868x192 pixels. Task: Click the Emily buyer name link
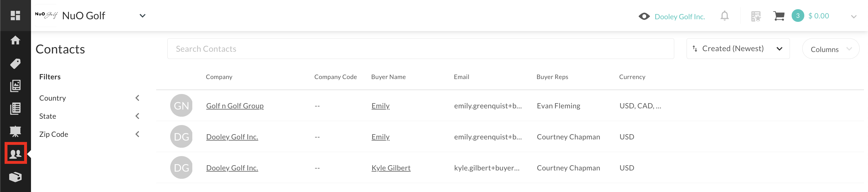(x=380, y=105)
